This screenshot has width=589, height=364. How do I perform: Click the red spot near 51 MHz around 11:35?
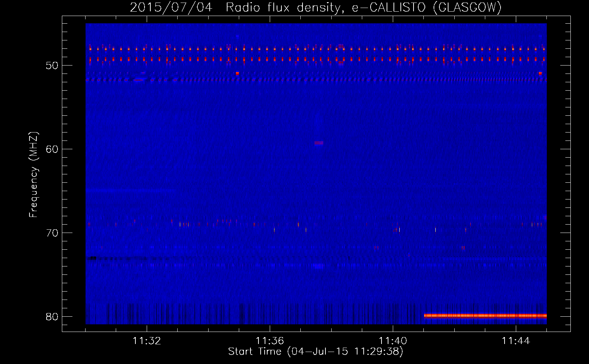pyautogui.click(x=237, y=73)
